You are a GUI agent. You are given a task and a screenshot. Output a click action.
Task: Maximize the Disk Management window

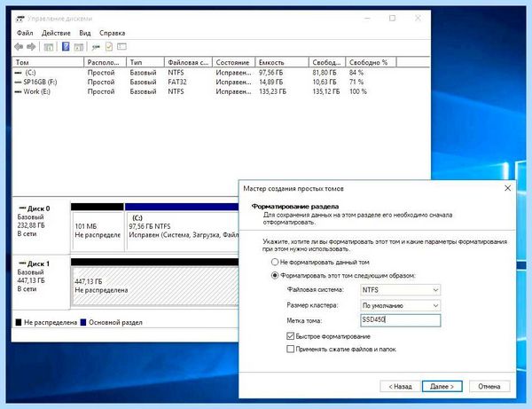[x=392, y=19]
